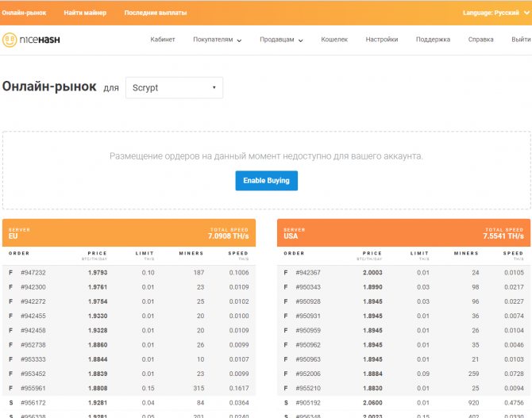This screenshot has height=418, width=532.
Task: Select EU order #953452
Action: tap(129, 374)
